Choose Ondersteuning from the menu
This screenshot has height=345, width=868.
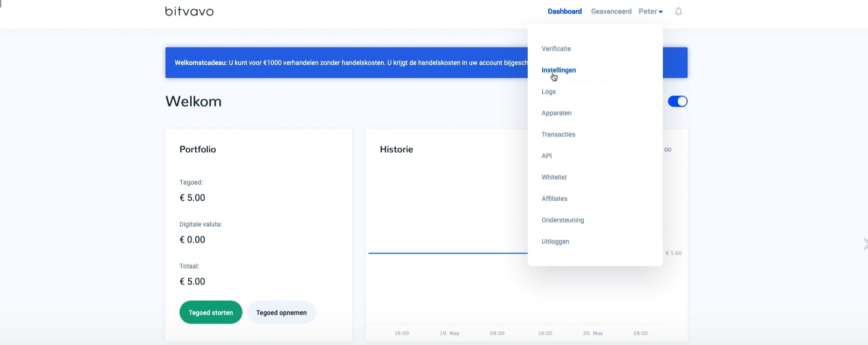(x=563, y=220)
